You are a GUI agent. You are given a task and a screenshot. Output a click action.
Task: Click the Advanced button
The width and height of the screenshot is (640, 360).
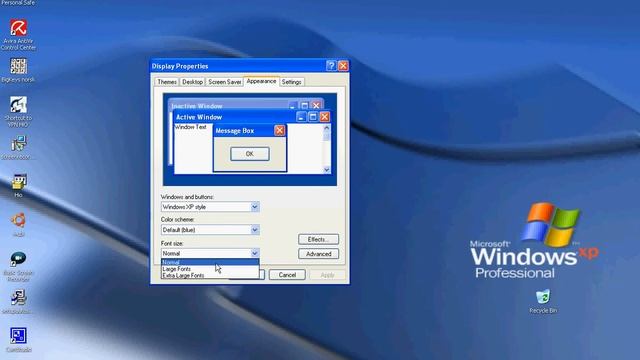point(318,254)
